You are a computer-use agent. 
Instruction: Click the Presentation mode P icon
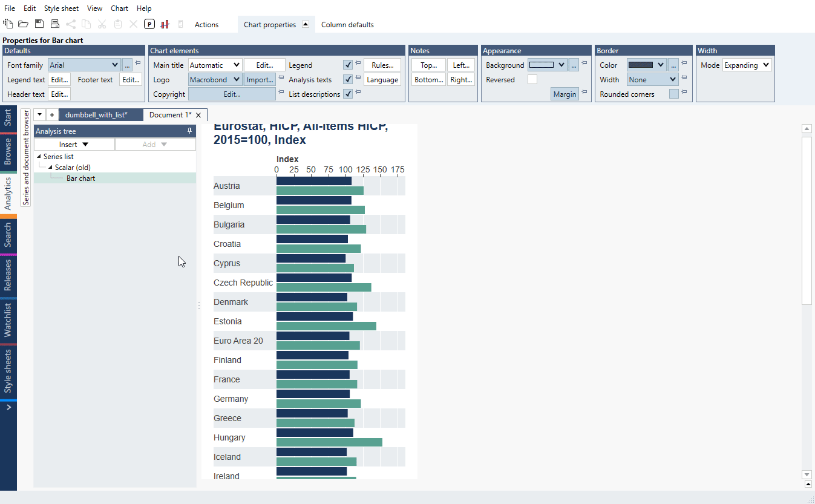(149, 24)
